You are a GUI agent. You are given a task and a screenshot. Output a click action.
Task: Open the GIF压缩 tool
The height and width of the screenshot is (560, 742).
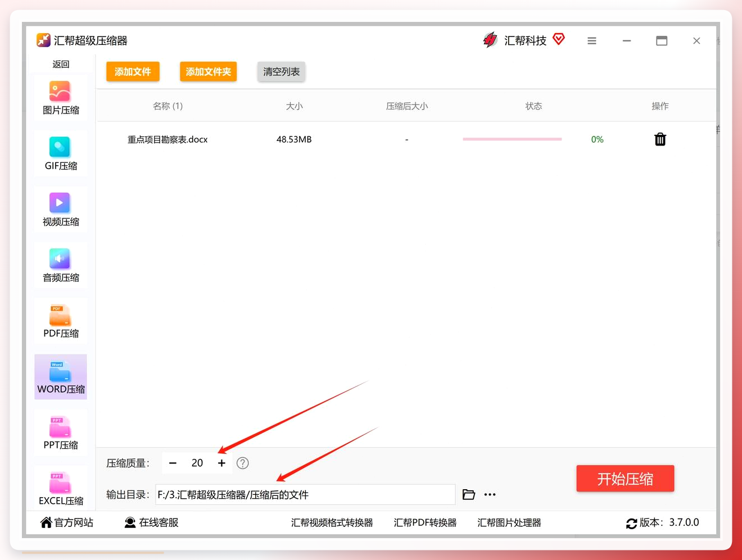[61, 153]
